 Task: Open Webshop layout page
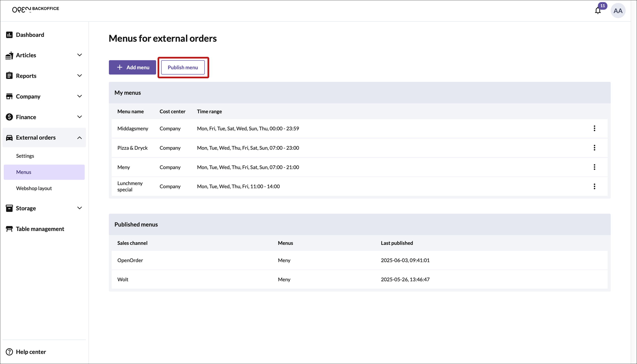tap(34, 188)
